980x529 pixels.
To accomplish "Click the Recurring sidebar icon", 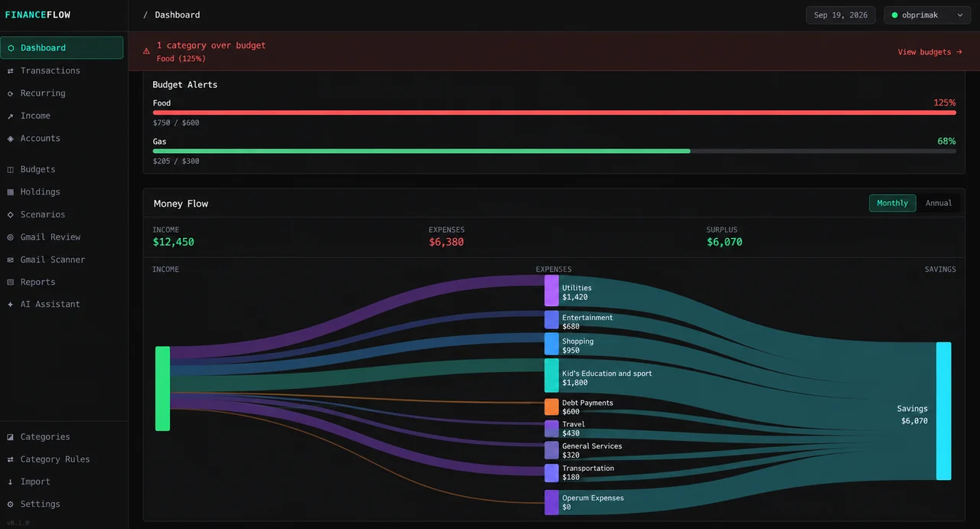I will tap(11, 93).
